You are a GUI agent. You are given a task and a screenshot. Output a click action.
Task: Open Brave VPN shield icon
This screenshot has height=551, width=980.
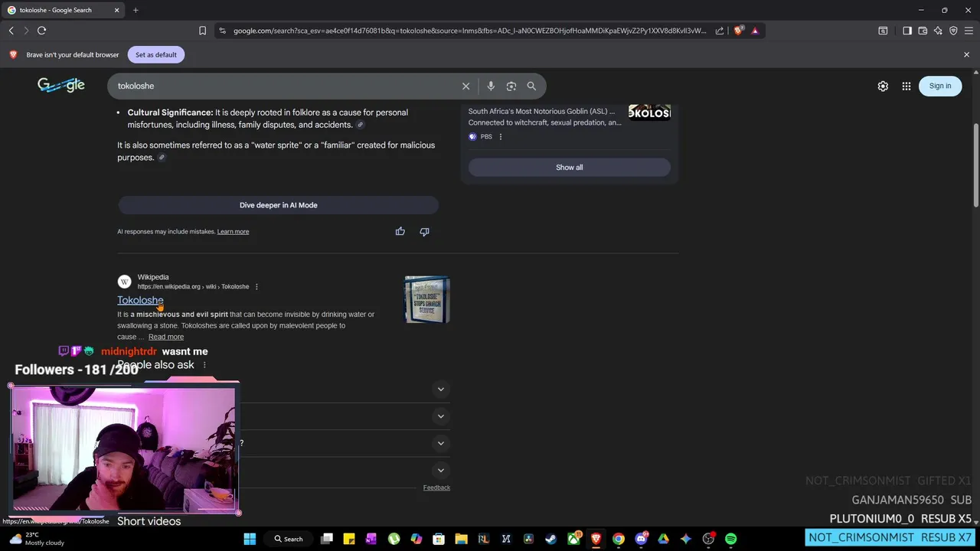[x=953, y=31]
